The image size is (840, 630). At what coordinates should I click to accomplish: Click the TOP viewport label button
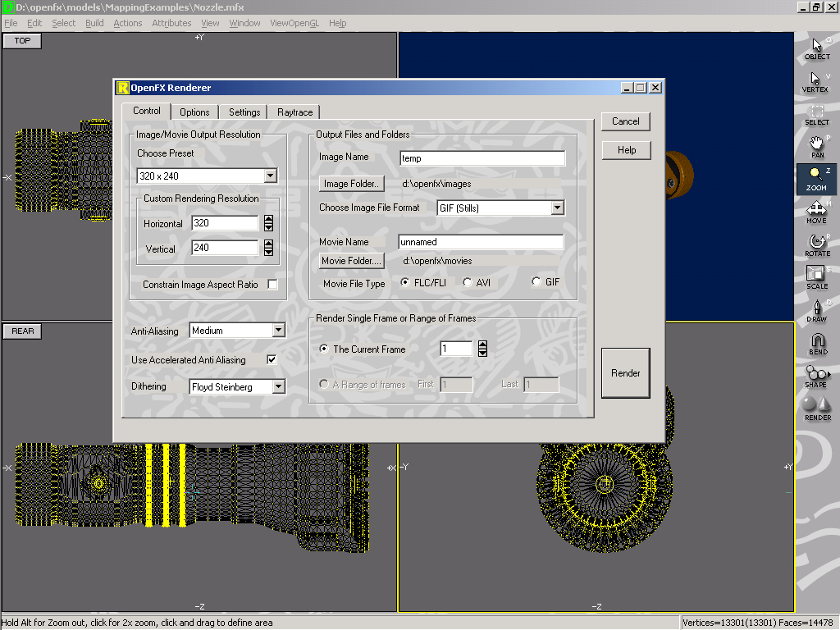pos(22,41)
